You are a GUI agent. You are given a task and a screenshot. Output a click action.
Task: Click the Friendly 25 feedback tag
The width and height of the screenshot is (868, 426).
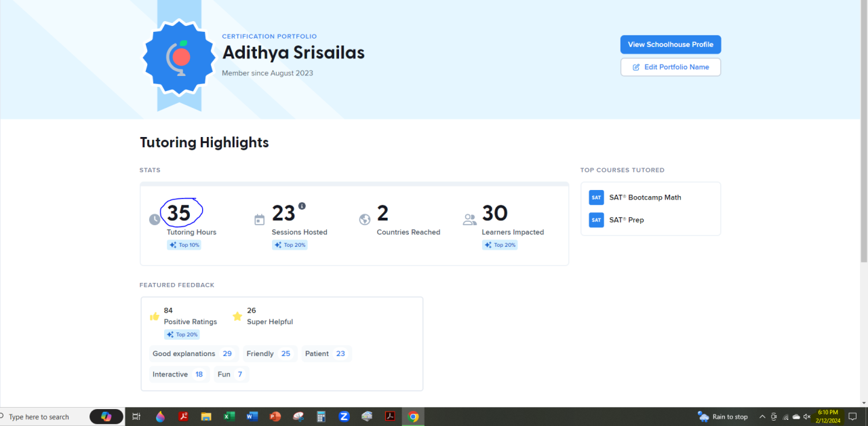[x=270, y=353]
